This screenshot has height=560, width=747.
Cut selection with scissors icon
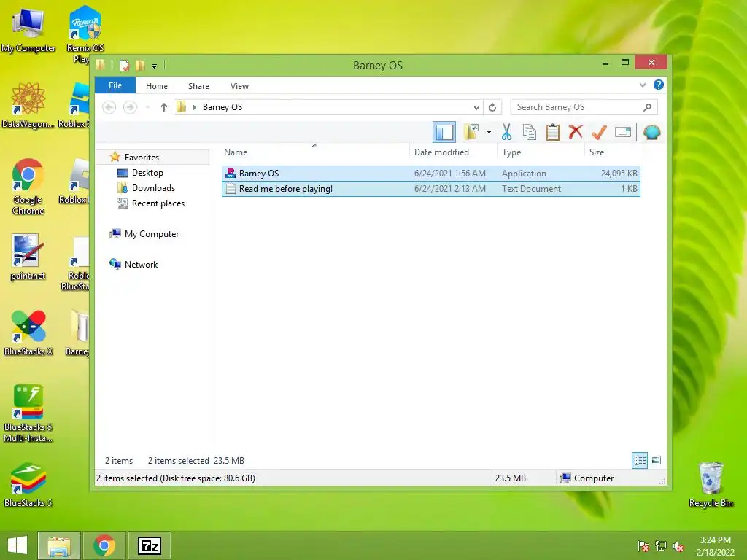(506, 132)
